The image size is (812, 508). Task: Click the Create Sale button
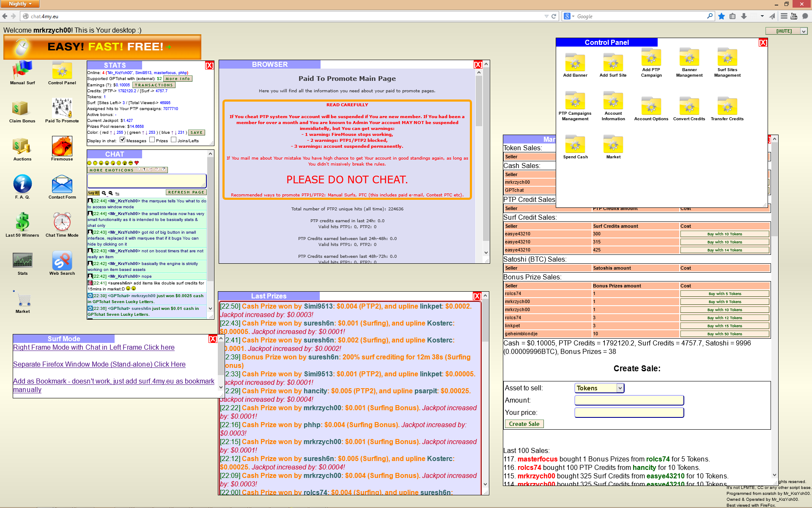524,424
